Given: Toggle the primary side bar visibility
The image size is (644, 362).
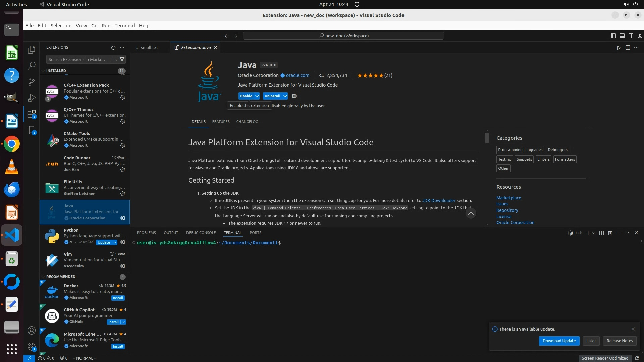Looking at the screenshot, I should pyautogui.click(x=613, y=36).
